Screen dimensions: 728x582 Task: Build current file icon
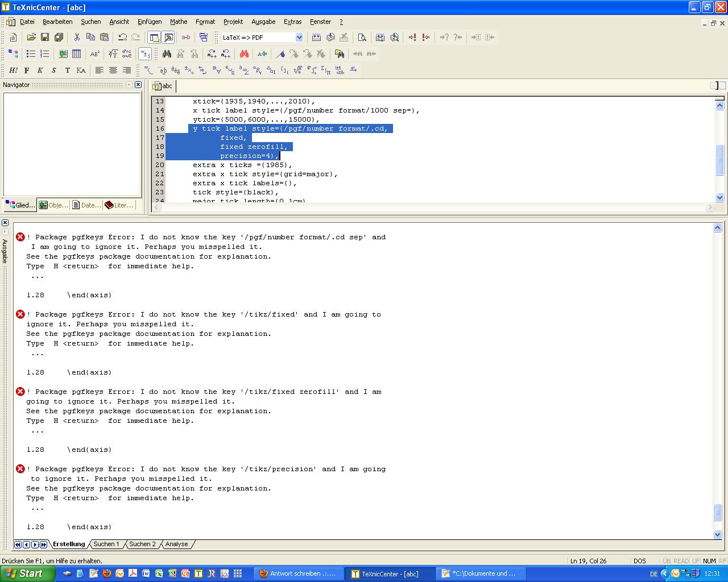tap(317, 38)
